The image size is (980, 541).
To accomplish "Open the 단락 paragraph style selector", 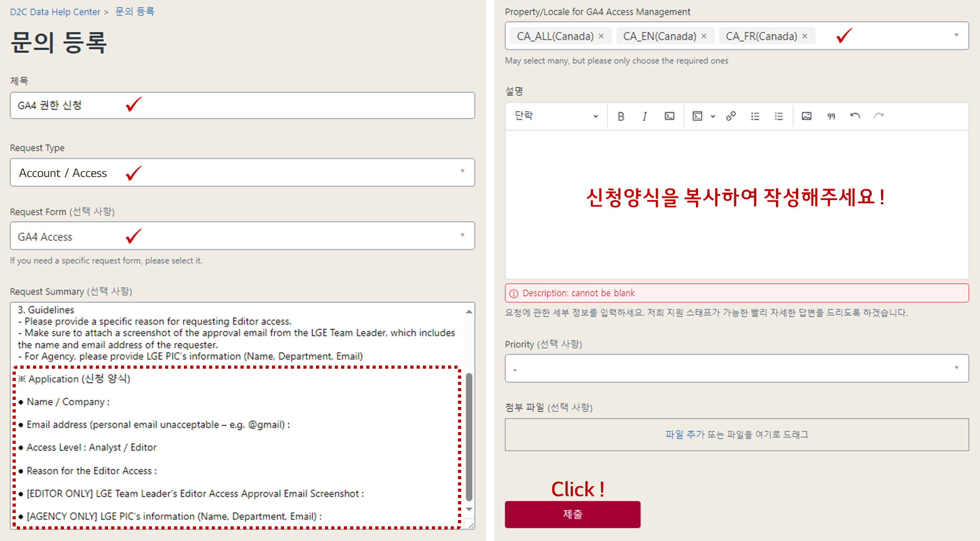I will [556, 116].
